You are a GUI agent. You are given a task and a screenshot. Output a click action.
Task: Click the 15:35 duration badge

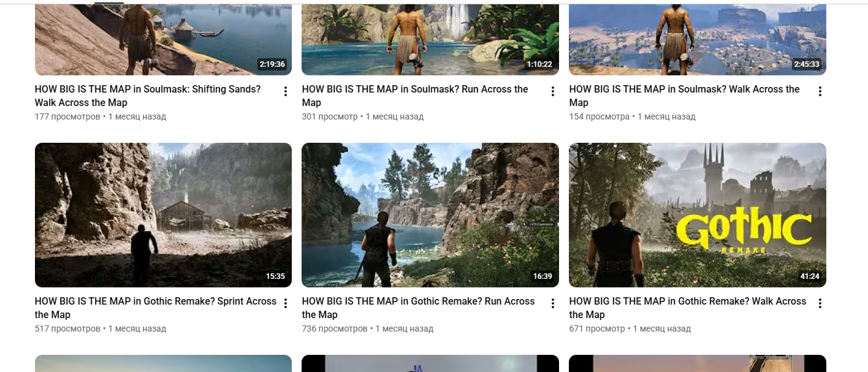pos(275,276)
